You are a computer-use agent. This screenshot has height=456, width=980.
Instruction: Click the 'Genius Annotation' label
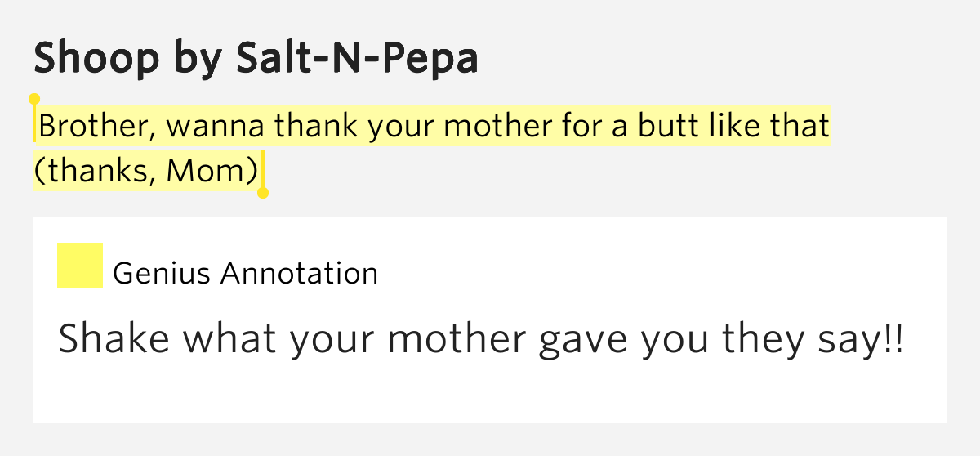pos(246,273)
